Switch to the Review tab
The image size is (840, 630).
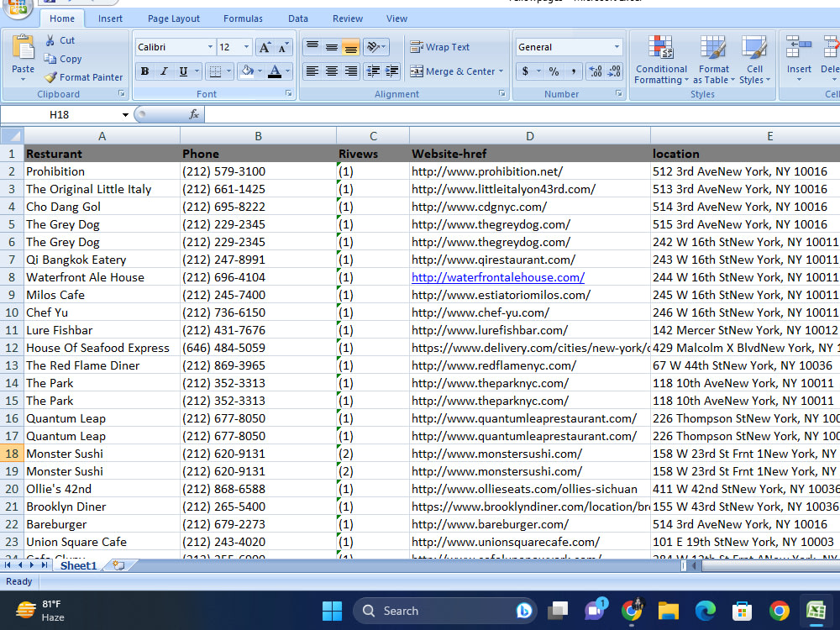348,18
